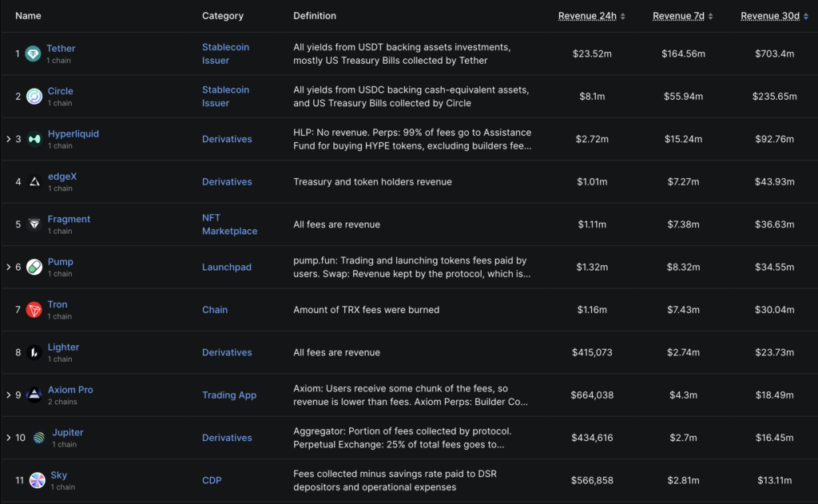Image resolution: width=818 pixels, height=504 pixels.
Task: Expand the Pump row chevron
Action: pos(9,267)
